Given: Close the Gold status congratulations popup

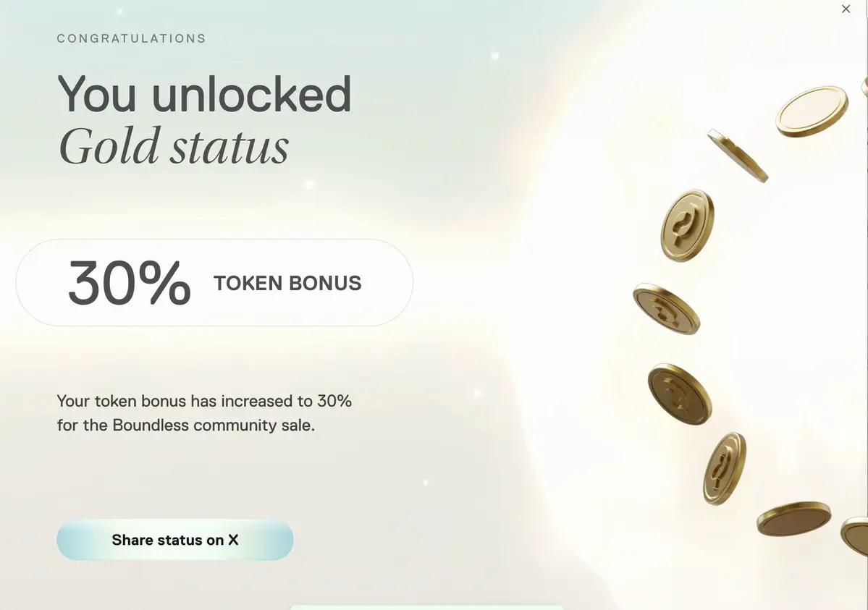Looking at the screenshot, I should point(846,9).
